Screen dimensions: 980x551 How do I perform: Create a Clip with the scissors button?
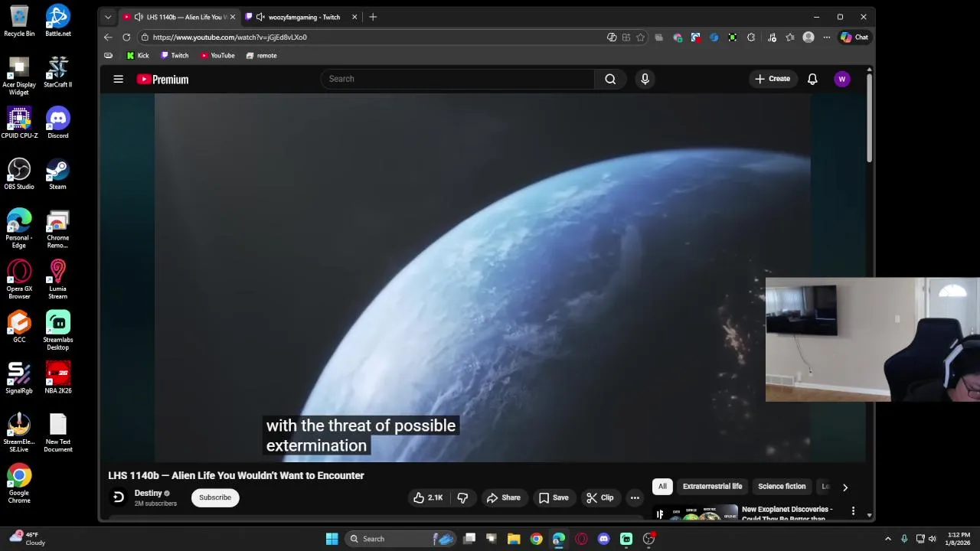(x=600, y=497)
